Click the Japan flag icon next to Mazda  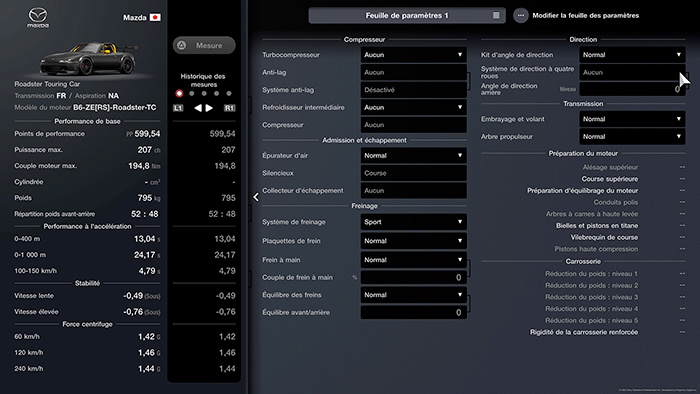155,17
